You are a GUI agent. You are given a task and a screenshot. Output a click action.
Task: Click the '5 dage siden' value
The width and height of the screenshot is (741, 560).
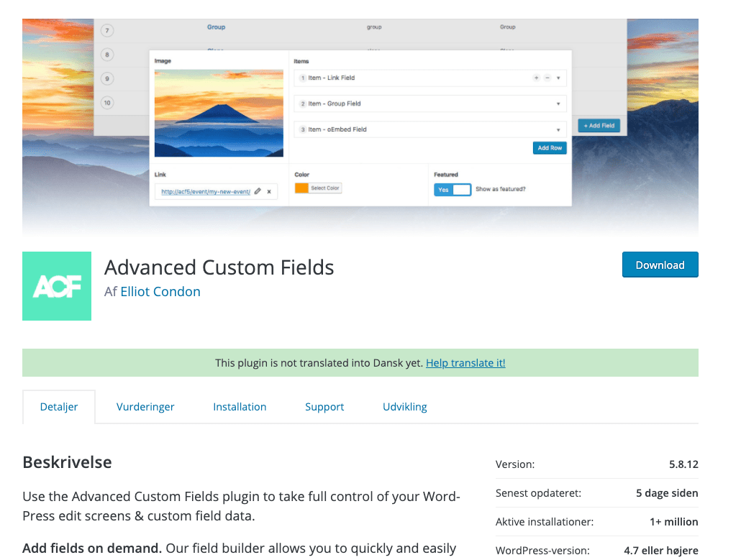(x=667, y=493)
